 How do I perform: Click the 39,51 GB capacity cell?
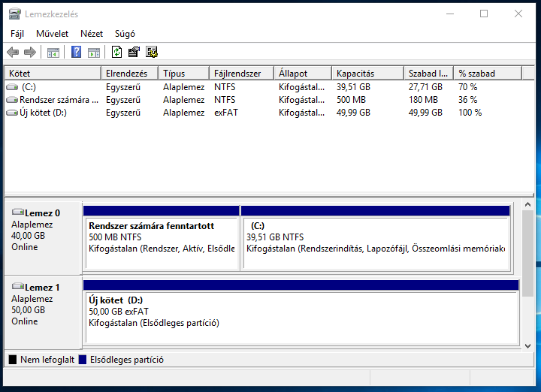pos(353,87)
